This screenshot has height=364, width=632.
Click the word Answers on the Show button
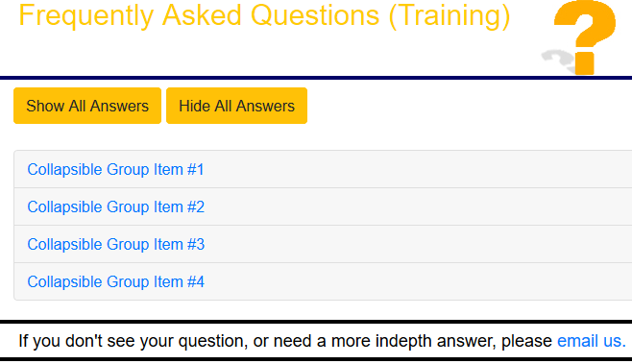tap(119, 106)
